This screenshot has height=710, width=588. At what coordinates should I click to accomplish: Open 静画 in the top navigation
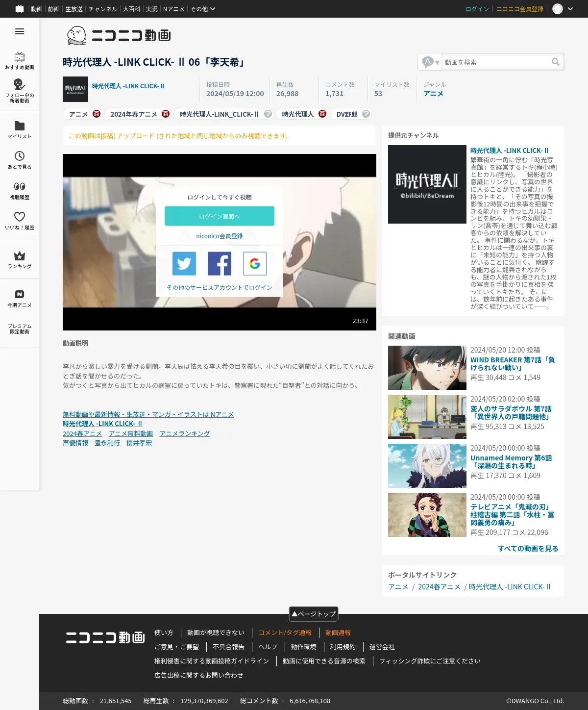point(54,9)
